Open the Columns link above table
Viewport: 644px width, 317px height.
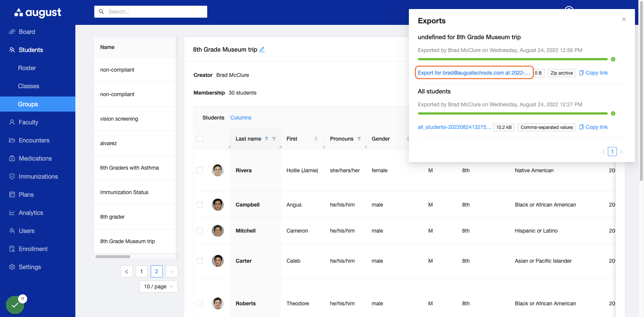point(241,118)
